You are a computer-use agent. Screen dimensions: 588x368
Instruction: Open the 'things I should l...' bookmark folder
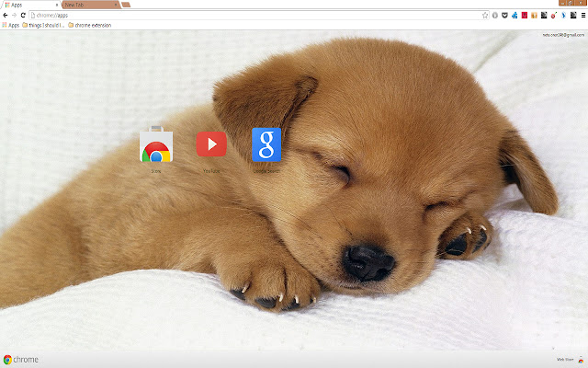tap(43, 25)
